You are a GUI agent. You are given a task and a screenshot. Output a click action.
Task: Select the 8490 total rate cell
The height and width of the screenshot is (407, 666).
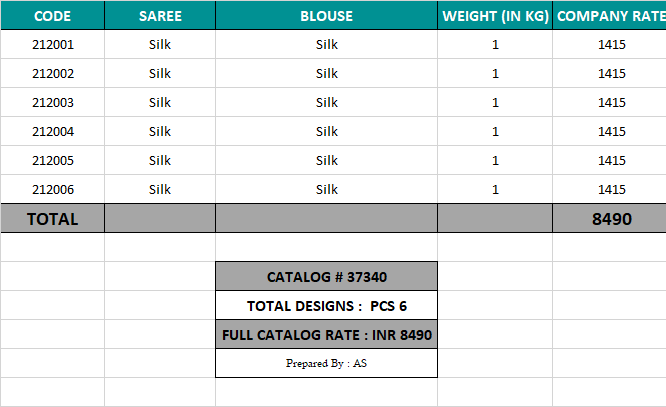tap(610, 219)
